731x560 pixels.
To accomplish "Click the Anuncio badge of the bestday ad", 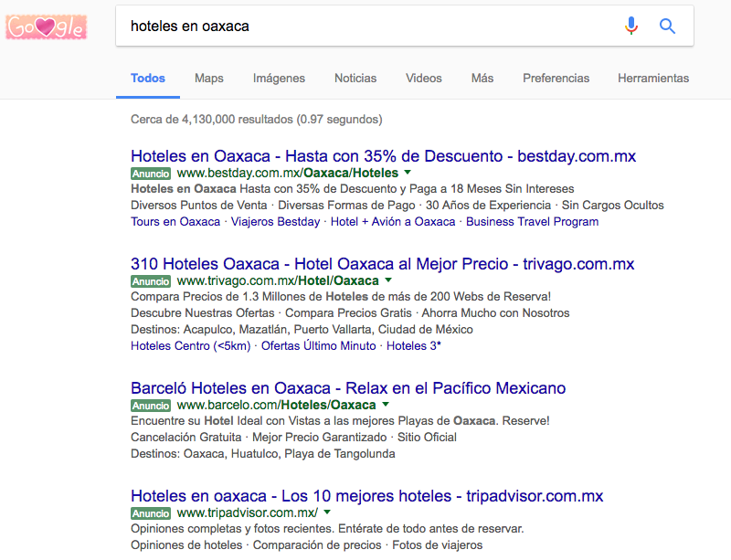I will point(151,174).
